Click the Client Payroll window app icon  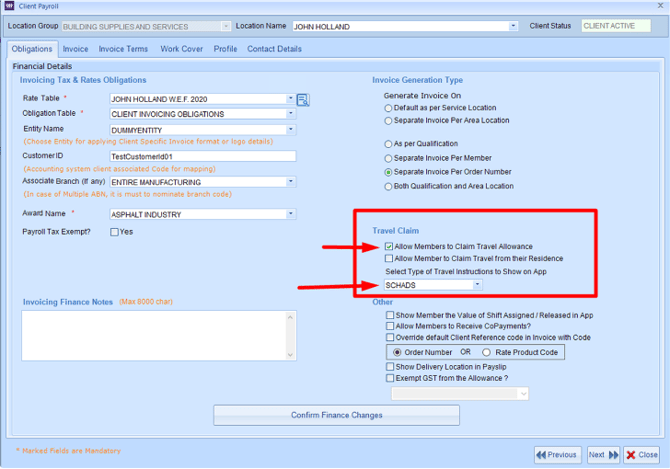(x=8, y=6)
